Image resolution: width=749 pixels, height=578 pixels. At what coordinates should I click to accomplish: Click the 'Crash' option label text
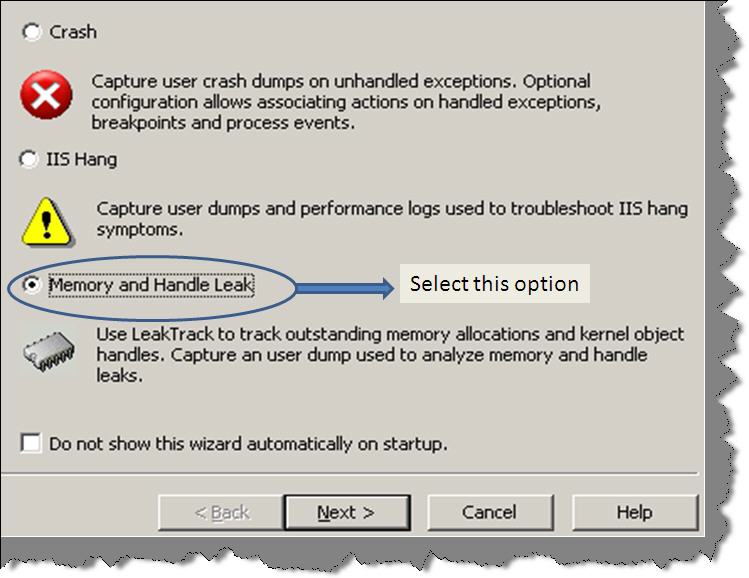pos(73,32)
